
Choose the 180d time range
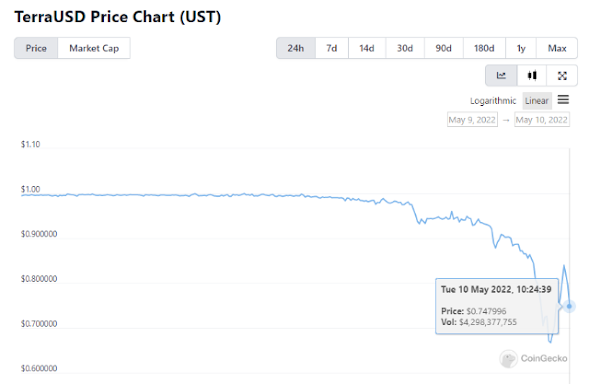coord(484,48)
